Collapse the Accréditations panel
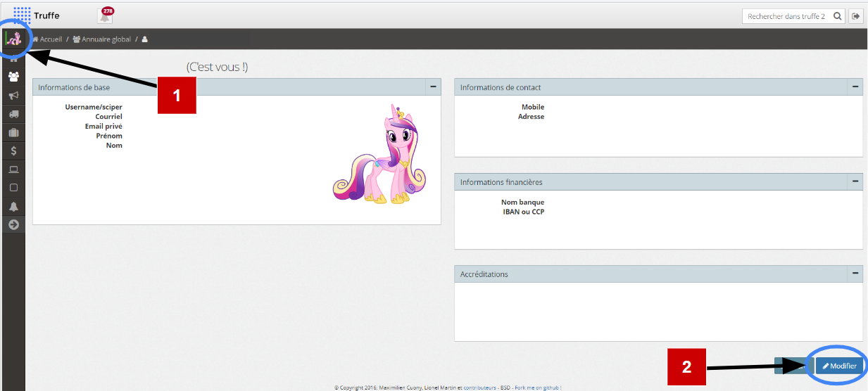The image size is (868, 391). [855, 274]
